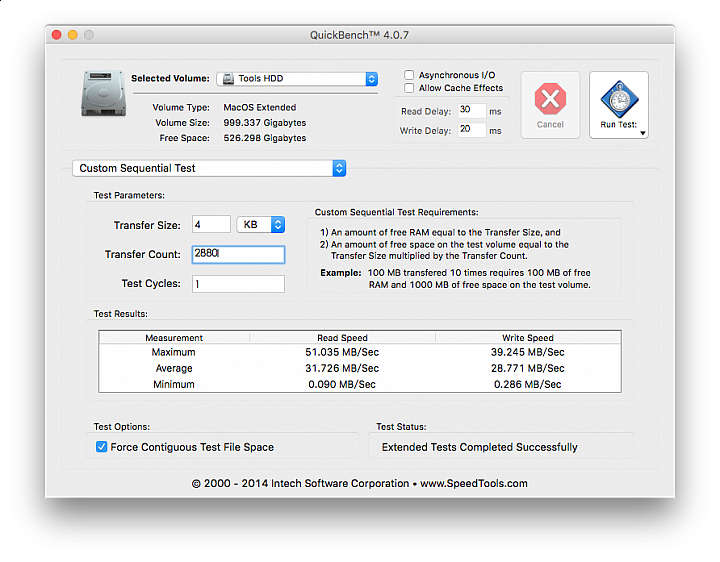Open the KB transfer unit dropdown
The height and width of the screenshot is (562, 720).
261,225
